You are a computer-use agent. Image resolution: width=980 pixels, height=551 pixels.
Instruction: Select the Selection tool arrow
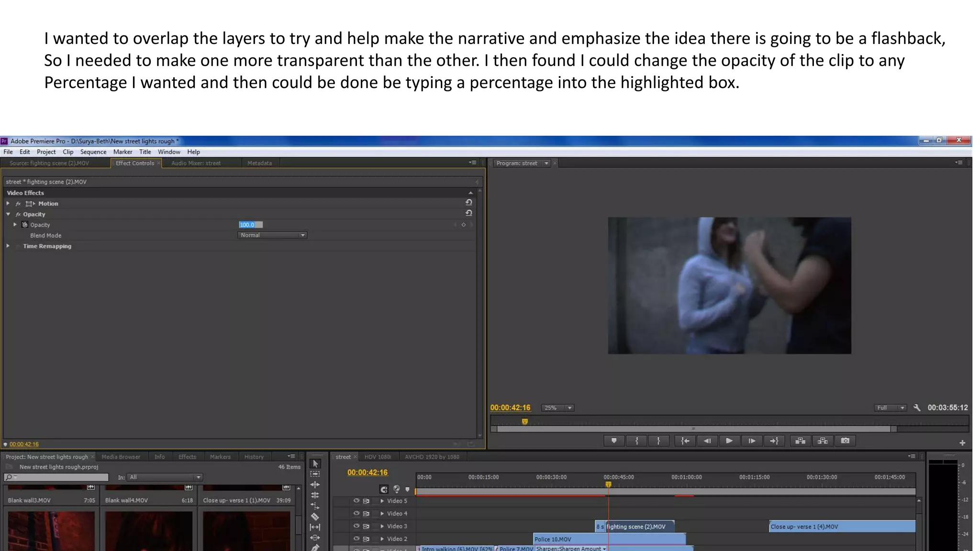point(315,463)
